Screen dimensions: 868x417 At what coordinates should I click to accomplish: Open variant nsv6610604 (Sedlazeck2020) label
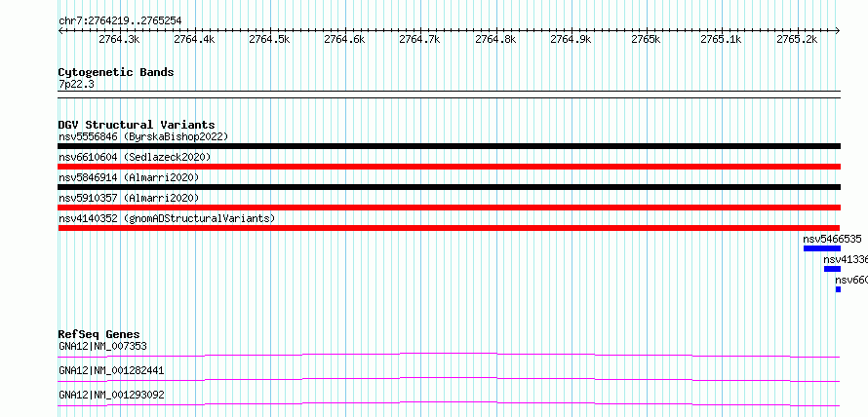point(135,157)
